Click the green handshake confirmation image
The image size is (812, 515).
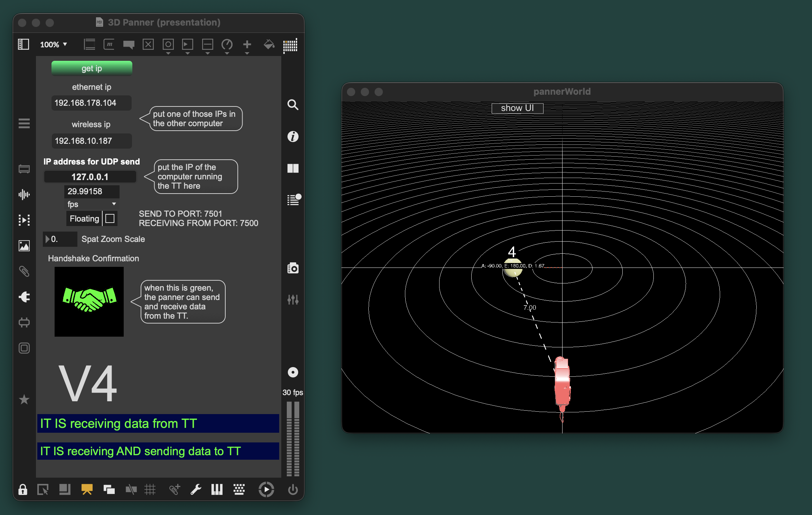coord(89,302)
